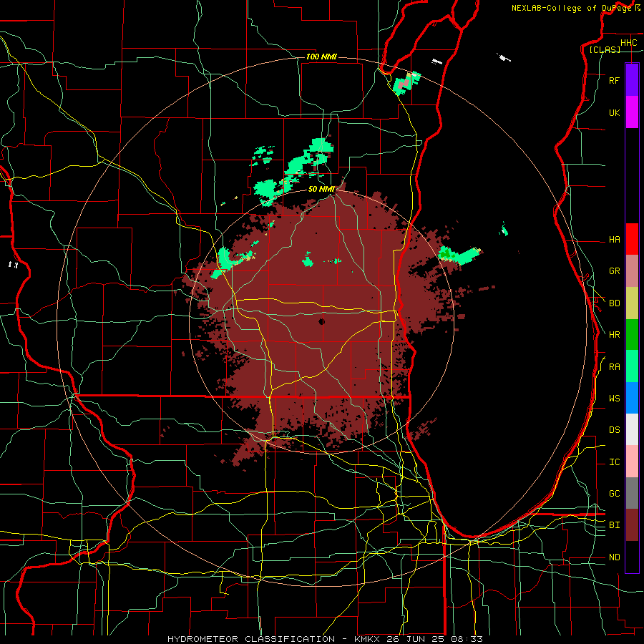Click the blue WS legend swatch
644x644 pixels.
pos(632,398)
